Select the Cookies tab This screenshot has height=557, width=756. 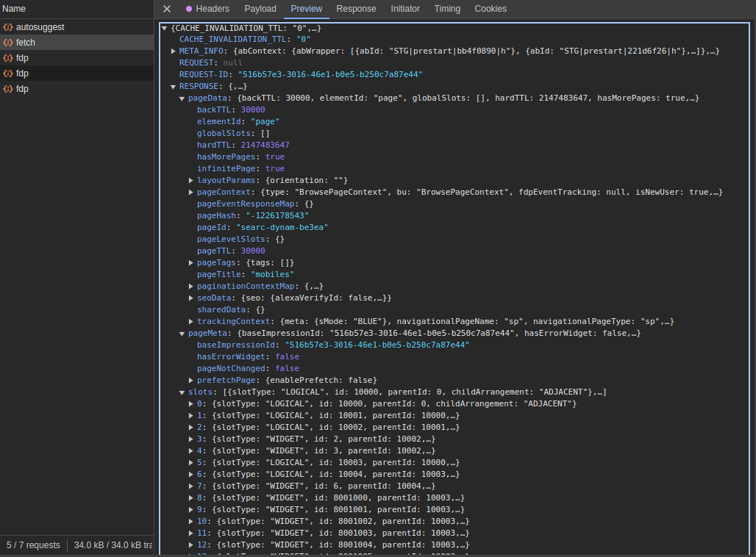point(490,9)
